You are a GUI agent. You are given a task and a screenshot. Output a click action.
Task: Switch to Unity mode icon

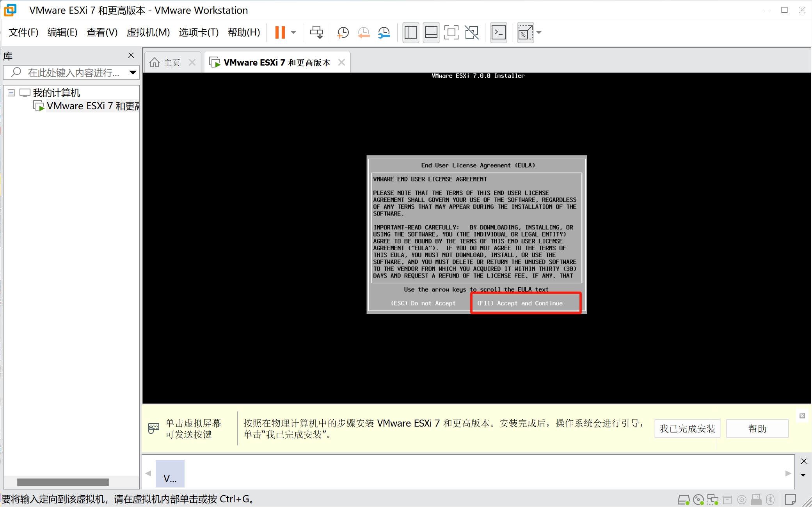(x=472, y=32)
